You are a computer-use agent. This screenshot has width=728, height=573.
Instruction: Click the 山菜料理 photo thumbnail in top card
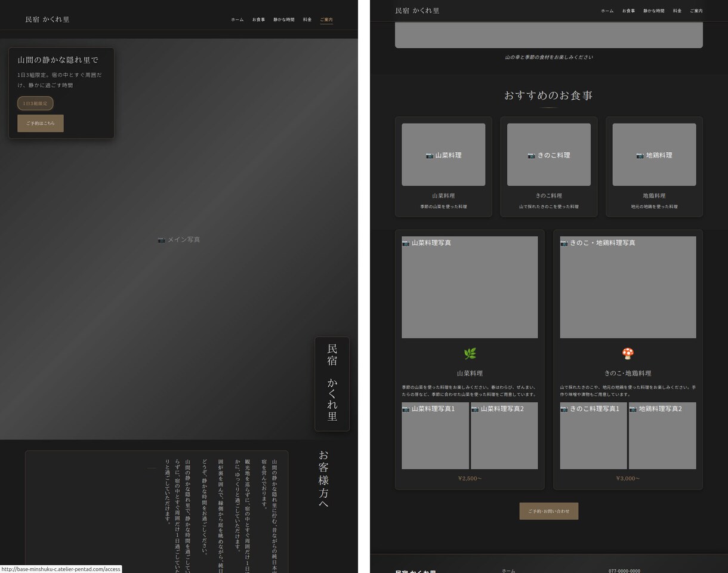coord(443,155)
